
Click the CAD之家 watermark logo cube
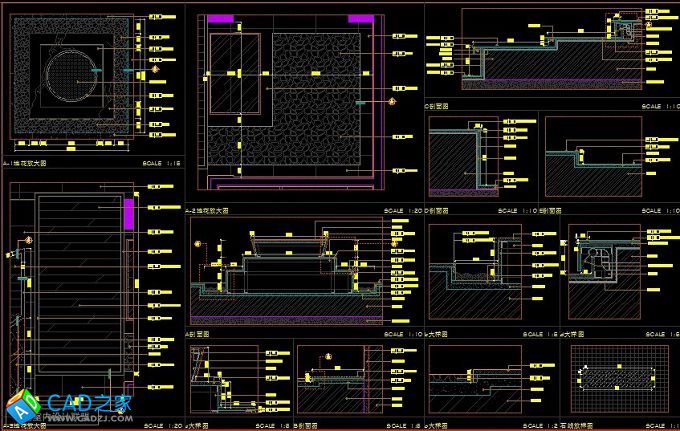click(x=20, y=405)
